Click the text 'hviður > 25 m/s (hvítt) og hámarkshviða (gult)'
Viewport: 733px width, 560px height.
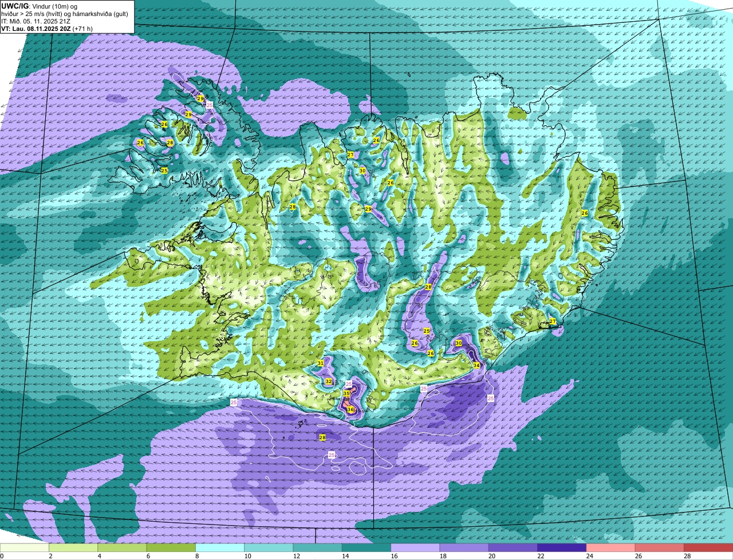pyautogui.click(x=64, y=13)
